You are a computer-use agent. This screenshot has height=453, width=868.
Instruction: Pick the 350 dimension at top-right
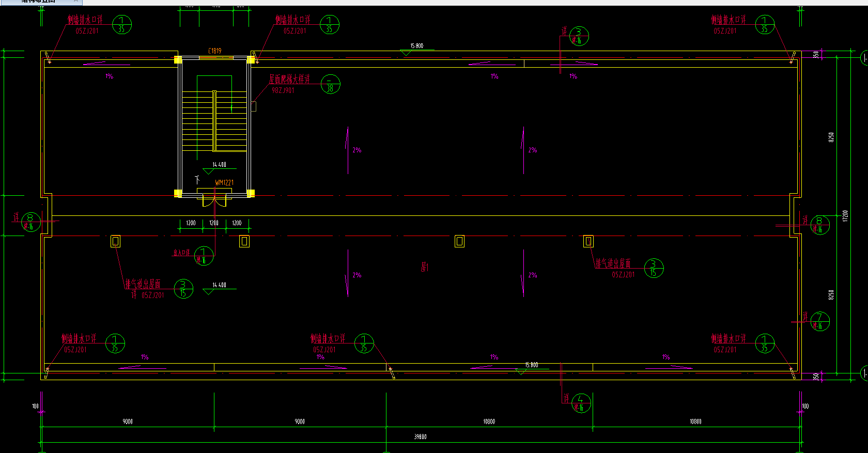816,54
